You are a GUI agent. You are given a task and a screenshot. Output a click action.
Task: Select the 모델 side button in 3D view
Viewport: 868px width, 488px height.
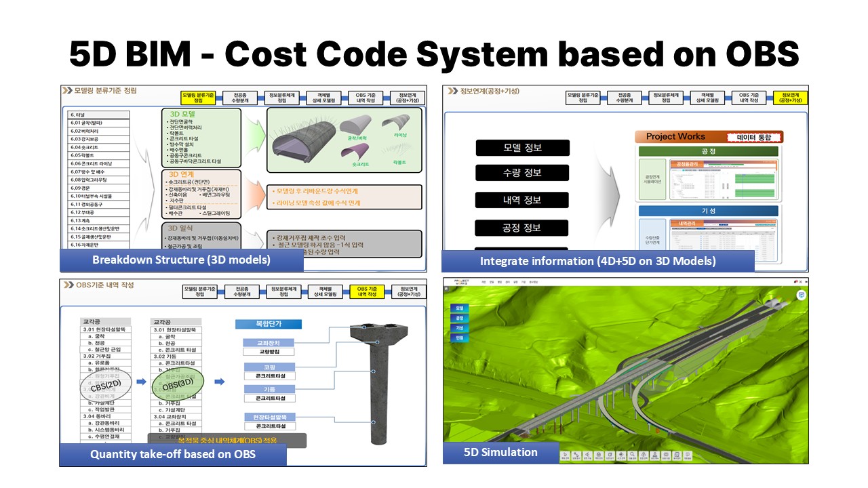460,308
